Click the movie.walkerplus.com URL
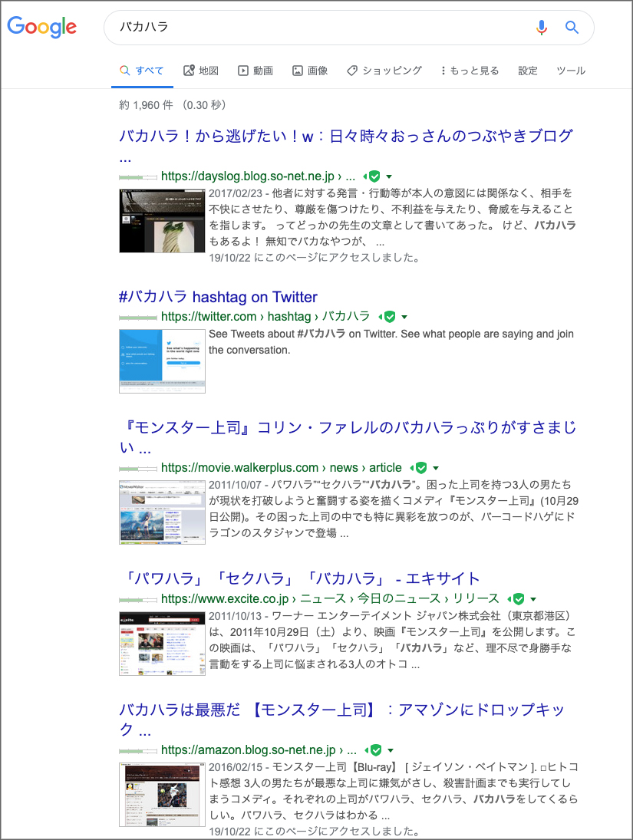This screenshot has width=633, height=840. pyautogui.click(x=282, y=468)
